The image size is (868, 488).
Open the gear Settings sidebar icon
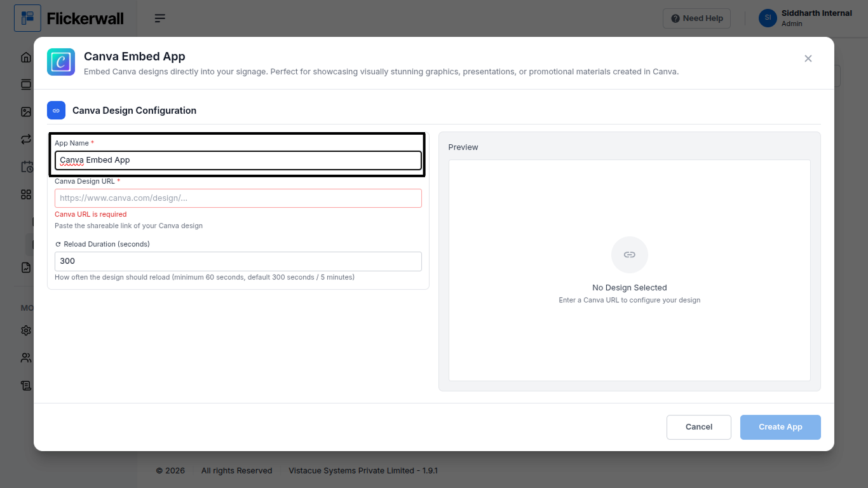26,330
